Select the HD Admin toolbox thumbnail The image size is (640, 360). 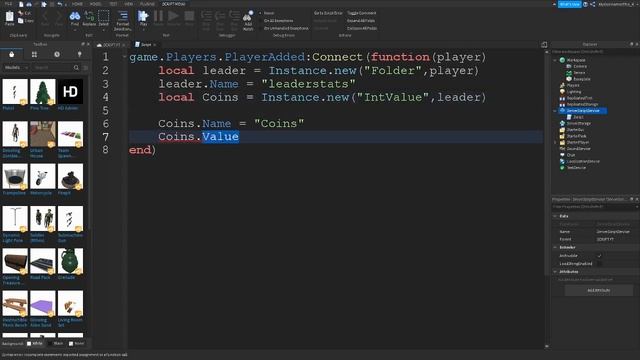pyautogui.click(x=70, y=91)
